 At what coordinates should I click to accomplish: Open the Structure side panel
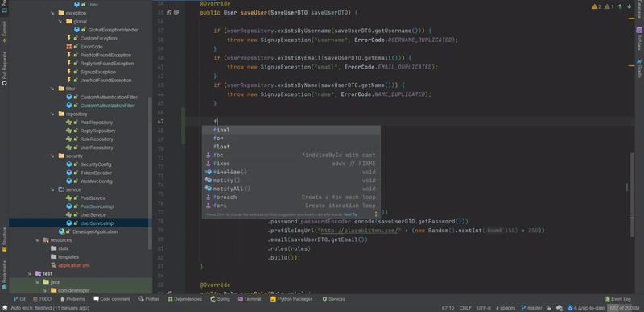coord(4,239)
